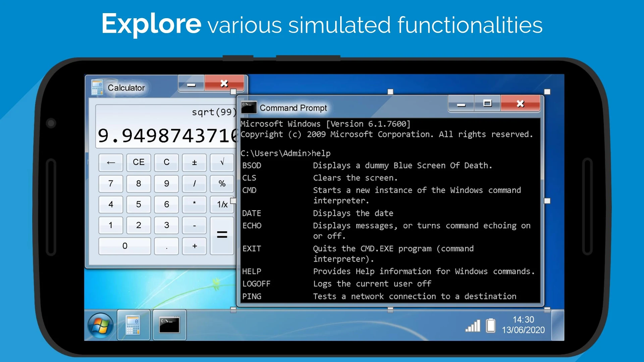This screenshot has height=362, width=644.
Task: Click the clock showing 14:30
Action: point(523,320)
